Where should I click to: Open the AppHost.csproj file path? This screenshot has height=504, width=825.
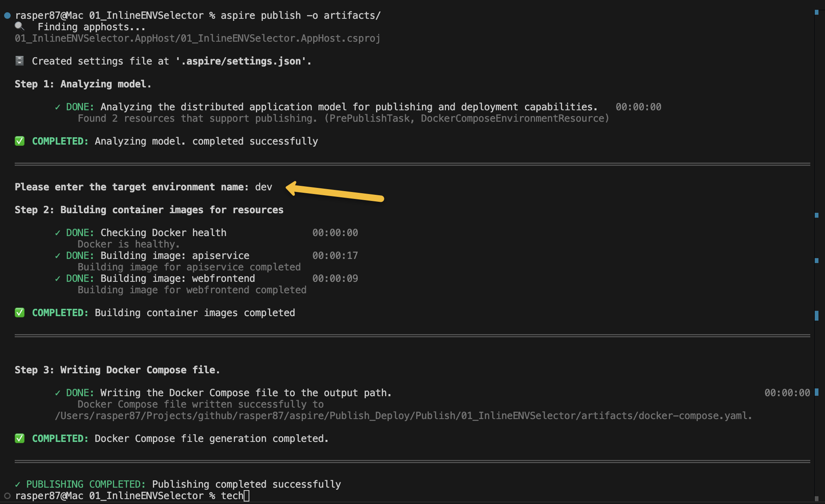click(x=197, y=38)
